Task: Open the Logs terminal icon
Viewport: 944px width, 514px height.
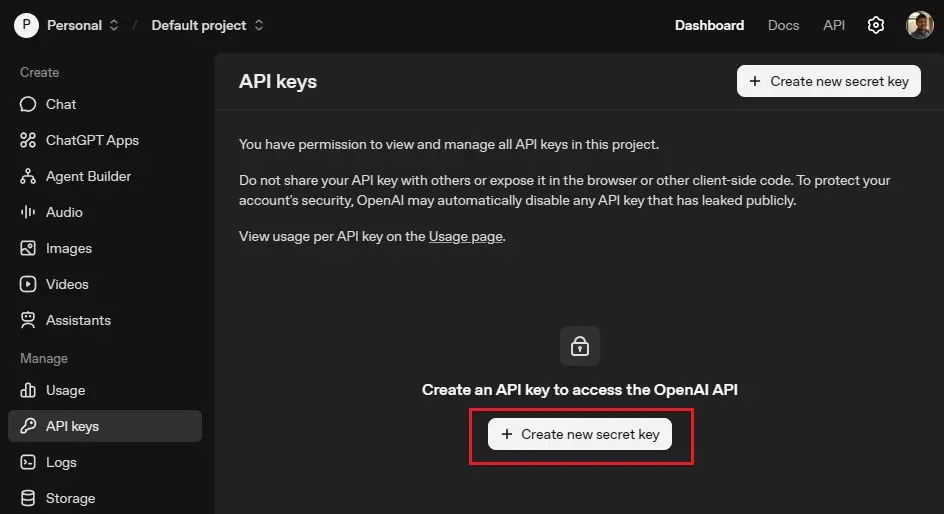Action: coord(28,462)
